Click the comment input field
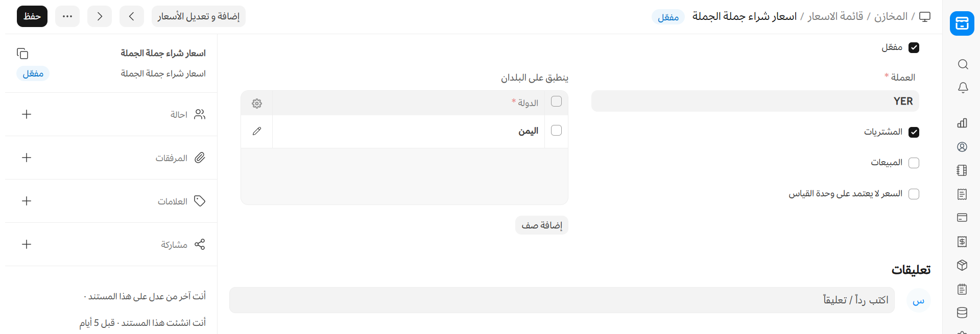Viewport: 980px width, 334px height. pos(562,300)
